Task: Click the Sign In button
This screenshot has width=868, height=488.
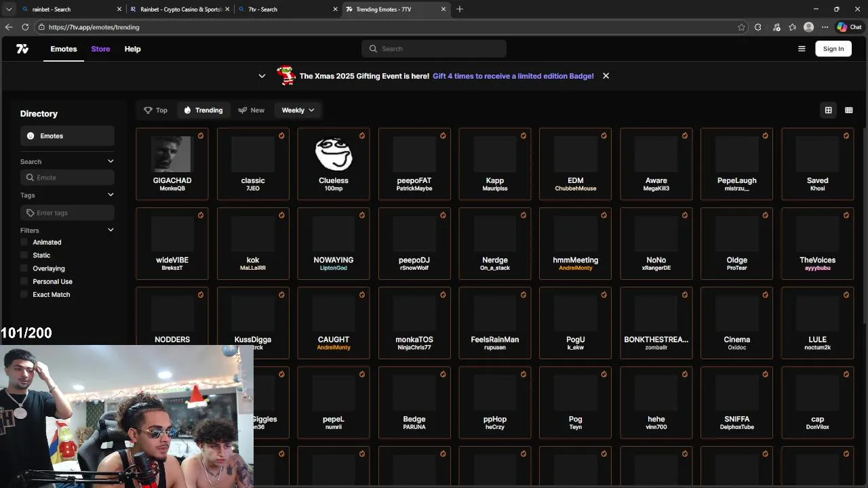Action: tap(833, 49)
